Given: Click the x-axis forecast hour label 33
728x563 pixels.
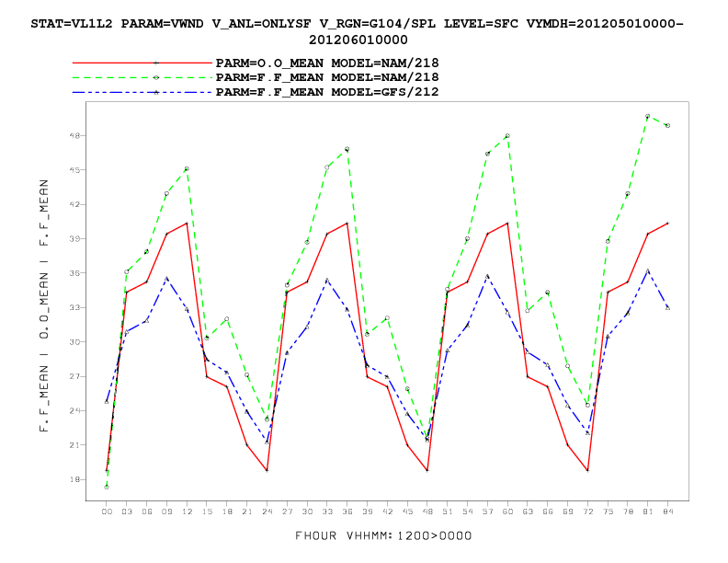Looking at the screenshot, I should (x=327, y=511).
